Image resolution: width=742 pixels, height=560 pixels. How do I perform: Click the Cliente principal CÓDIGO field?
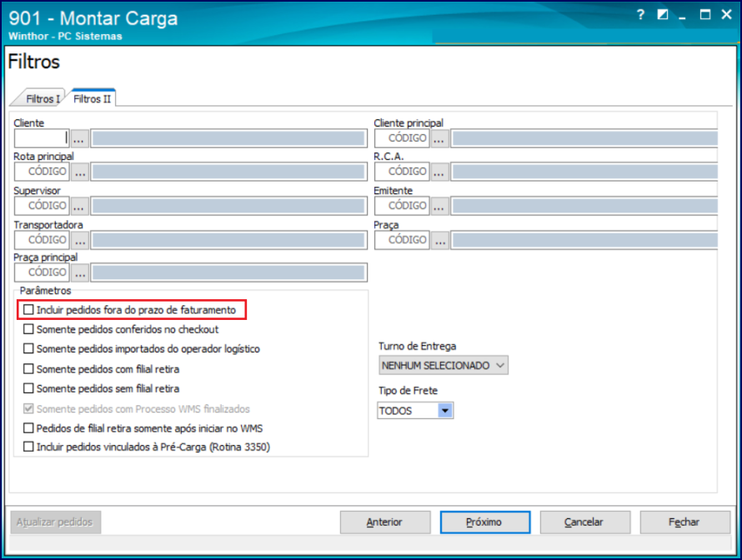402,138
